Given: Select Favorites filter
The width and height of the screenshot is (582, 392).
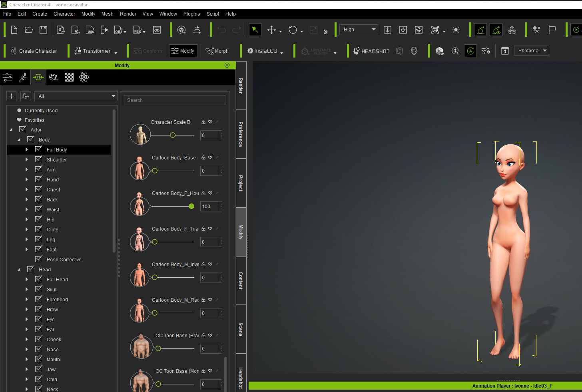Looking at the screenshot, I should [34, 120].
